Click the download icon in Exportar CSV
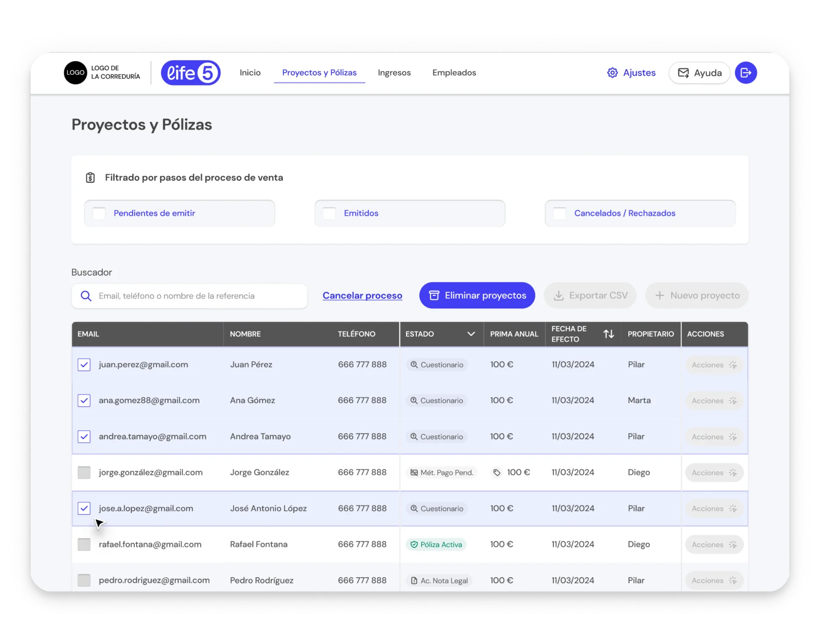The width and height of the screenshot is (820, 644). click(559, 296)
